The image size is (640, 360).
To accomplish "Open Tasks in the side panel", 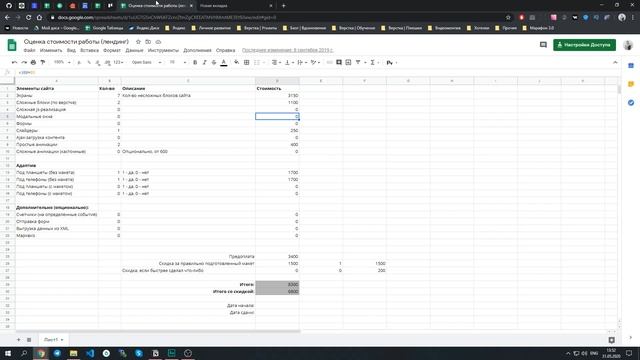I will pos(631,102).
